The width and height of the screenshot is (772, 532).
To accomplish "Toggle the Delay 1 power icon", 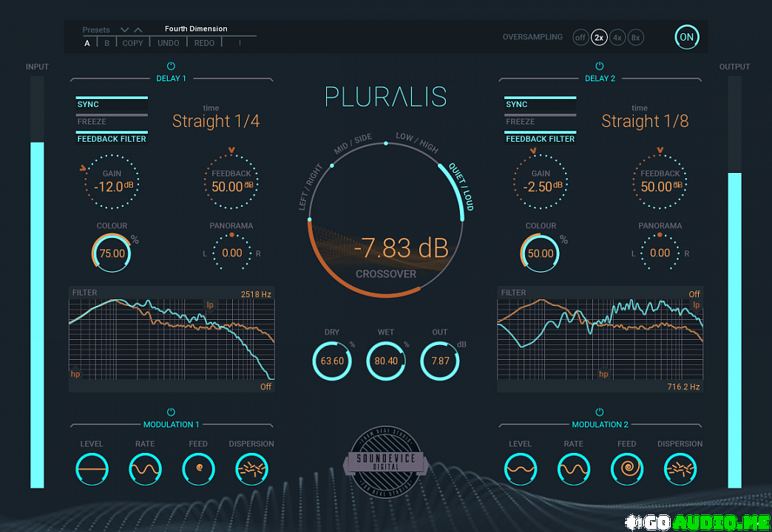I will (171, 66).
